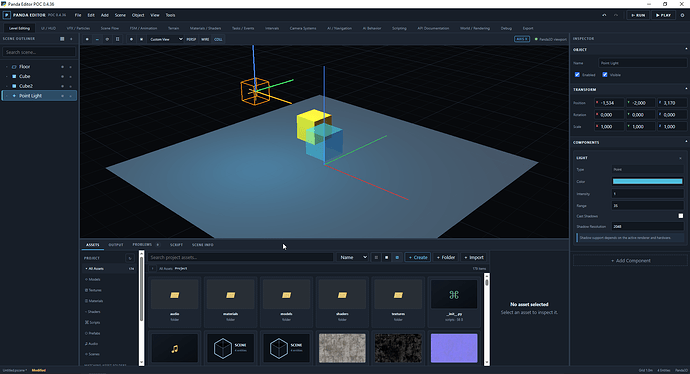The width and height of the screenshot is (690, 374).
Task: Select the fourth viewport toolbar tool
Action: 117,39
